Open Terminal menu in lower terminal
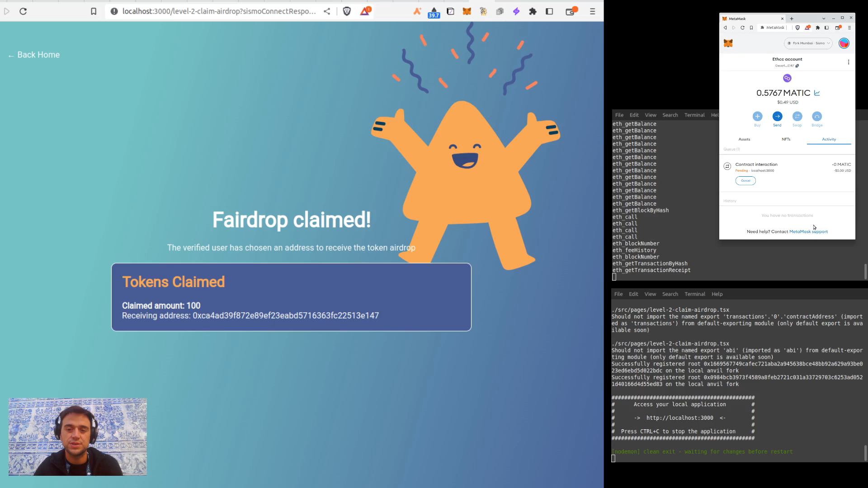This screenshot has height=488, width=868. click(x=694, y=294)
